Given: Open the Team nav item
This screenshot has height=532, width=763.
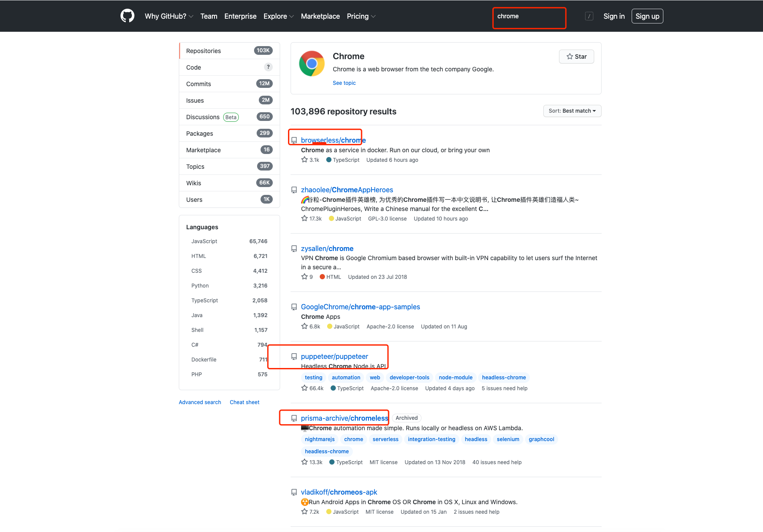Looking at the screenshot, I should [209, 16].
